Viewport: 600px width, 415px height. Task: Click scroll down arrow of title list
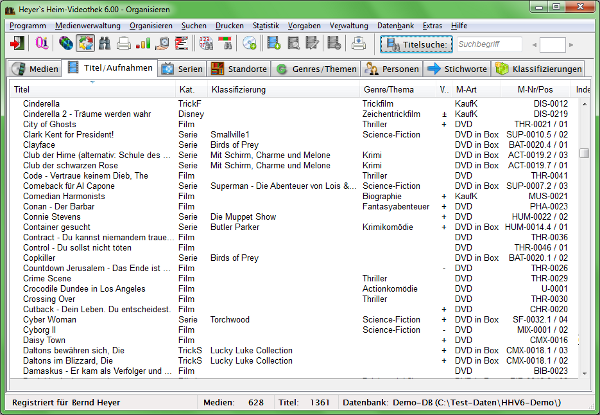click(x=584, y=372)
